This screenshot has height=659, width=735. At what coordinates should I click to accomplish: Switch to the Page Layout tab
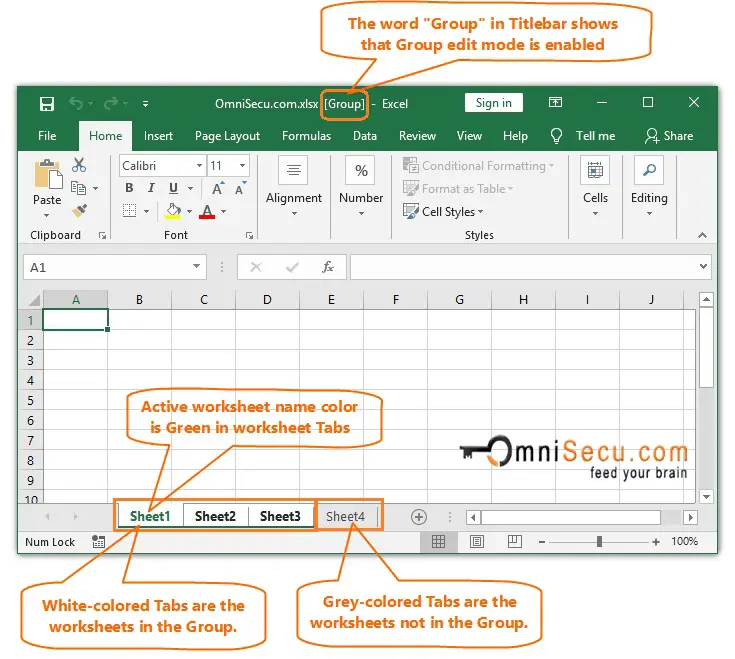(x=227, y=136)
